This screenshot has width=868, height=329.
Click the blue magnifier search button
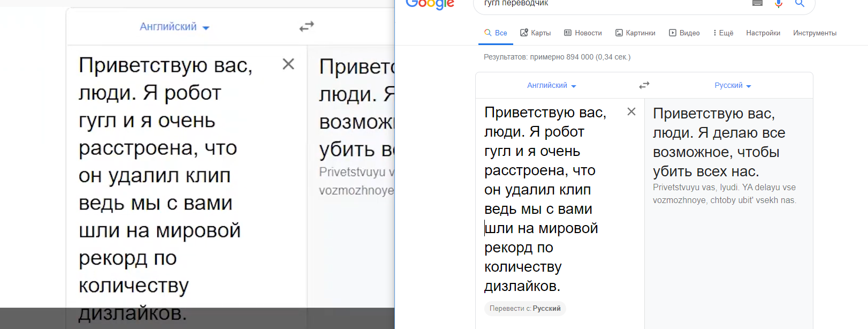(x=800, y=4)
